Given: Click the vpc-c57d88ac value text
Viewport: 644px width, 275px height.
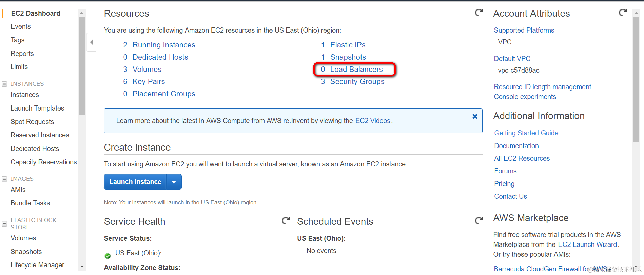Looking at the screenshot, I should (519, 70).
